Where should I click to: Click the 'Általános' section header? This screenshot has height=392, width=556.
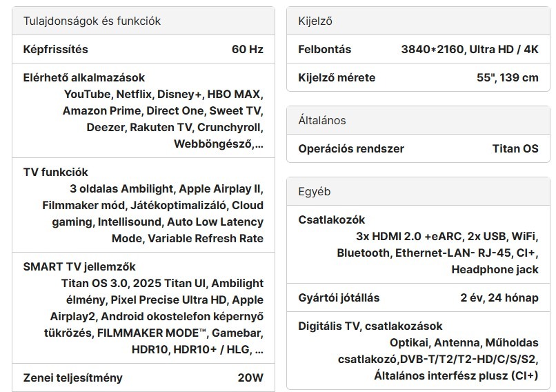point(322,121)
